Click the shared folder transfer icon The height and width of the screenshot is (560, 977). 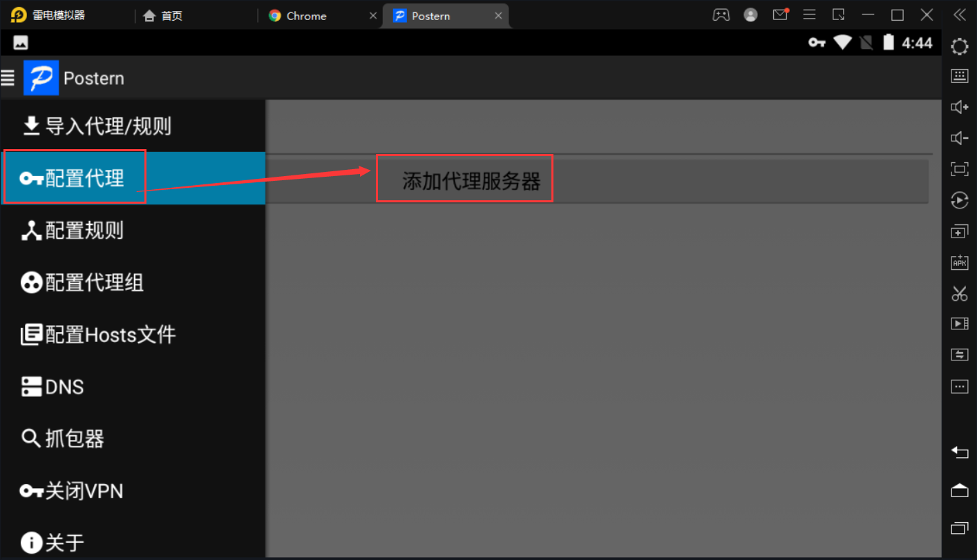960,354
